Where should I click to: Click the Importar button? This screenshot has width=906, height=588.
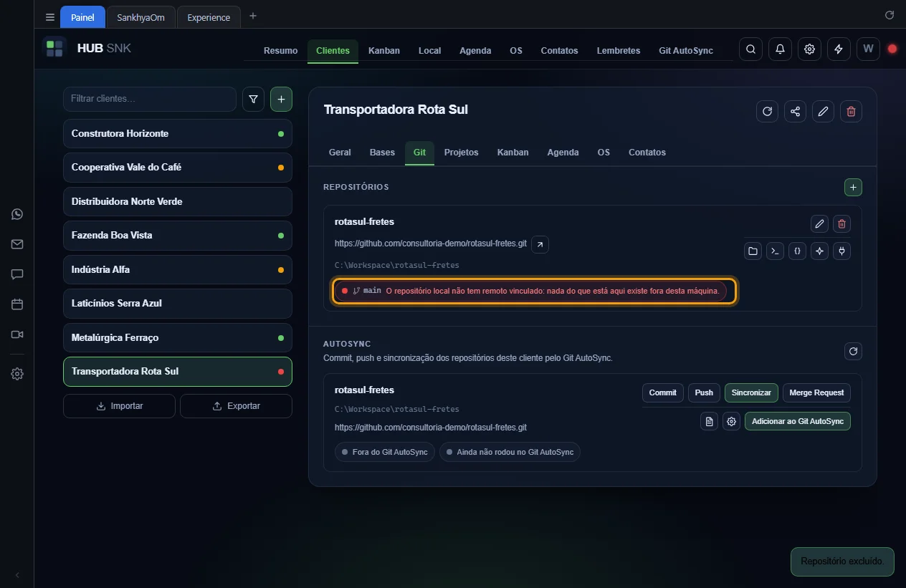[119, 406]
